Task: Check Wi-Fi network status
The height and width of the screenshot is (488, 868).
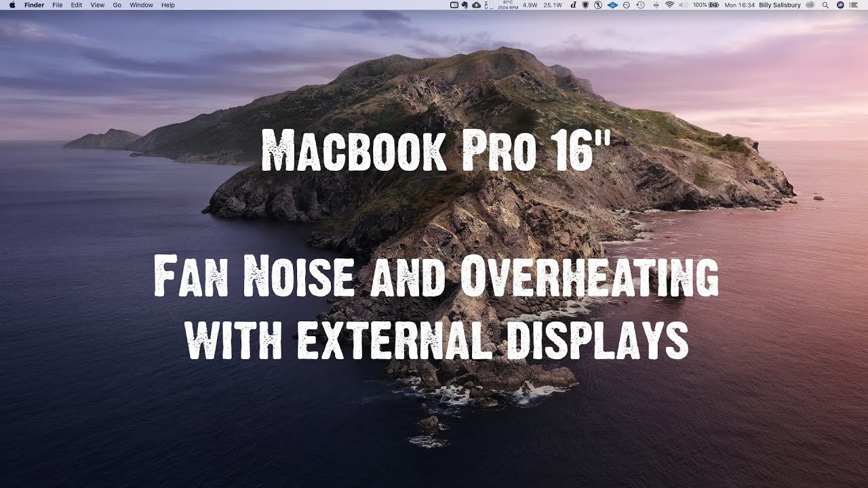Action: coord(670,5)
